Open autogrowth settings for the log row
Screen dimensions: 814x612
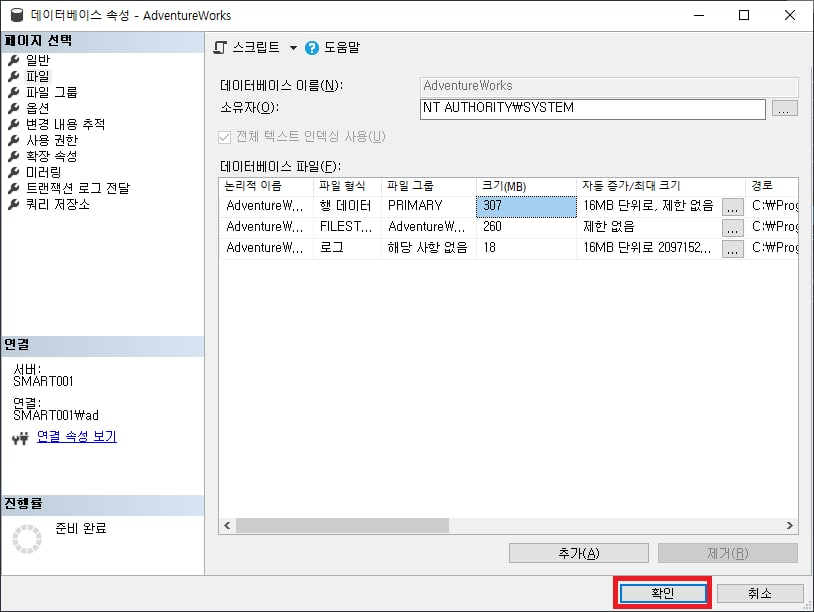click(x=732, y=249)
